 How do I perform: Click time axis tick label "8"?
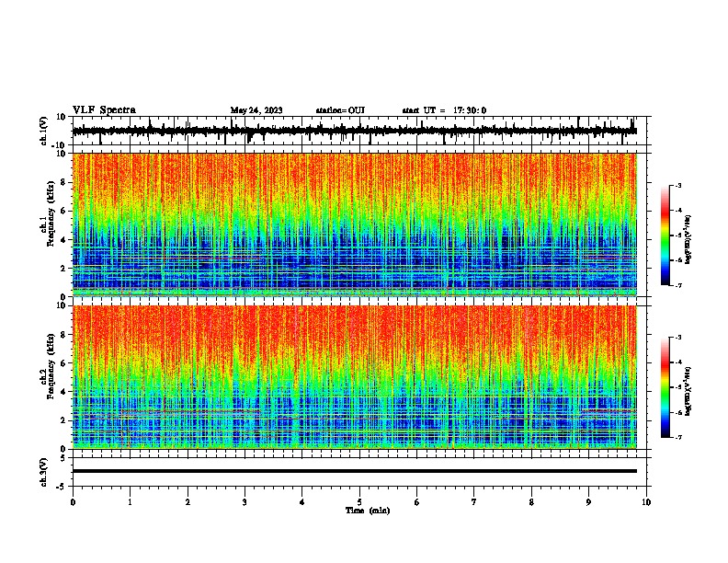pyautogui.click(x=531, y=502)
